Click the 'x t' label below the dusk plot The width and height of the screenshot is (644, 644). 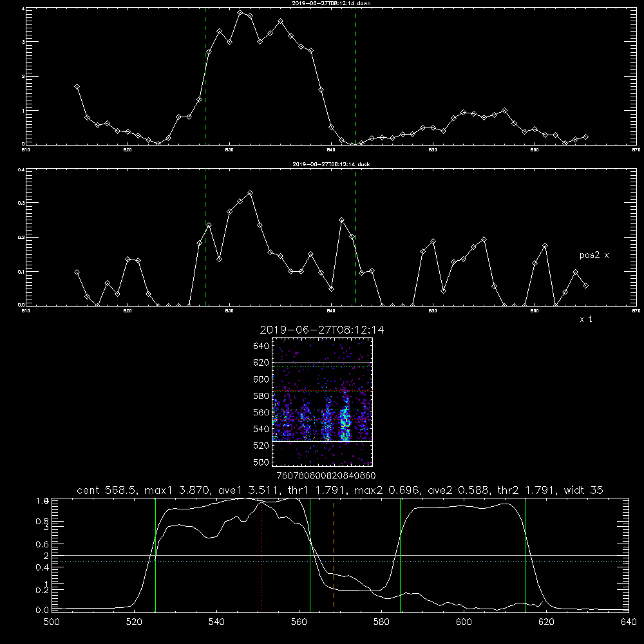point(585,319)
